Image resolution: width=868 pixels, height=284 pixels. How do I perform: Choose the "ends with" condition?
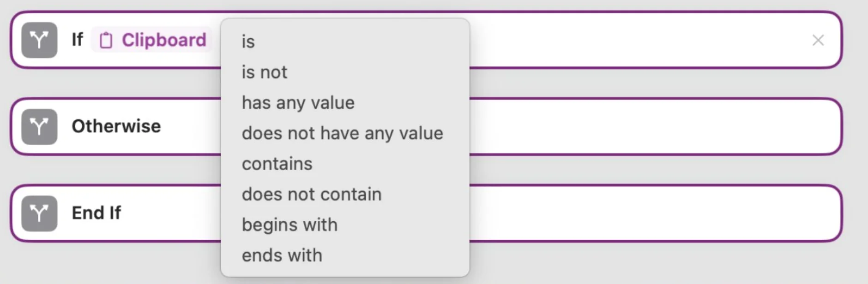pyautogui.click(x=282, y=255)
